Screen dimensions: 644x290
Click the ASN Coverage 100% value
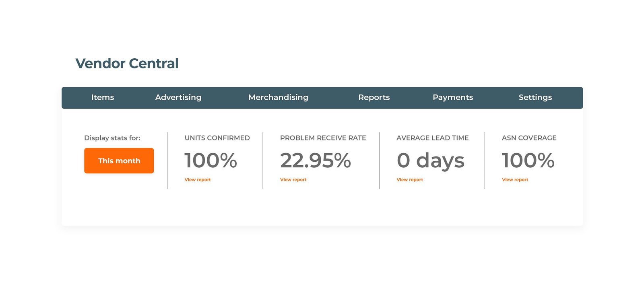click(x=528, y=160)
